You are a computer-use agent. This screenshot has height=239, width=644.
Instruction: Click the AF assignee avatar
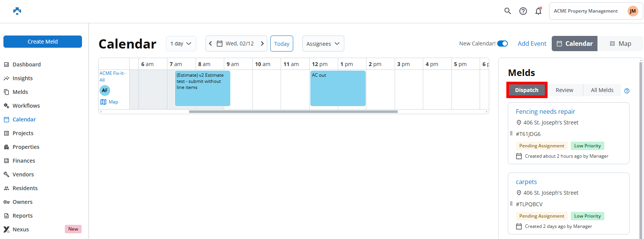coord(105,90)
